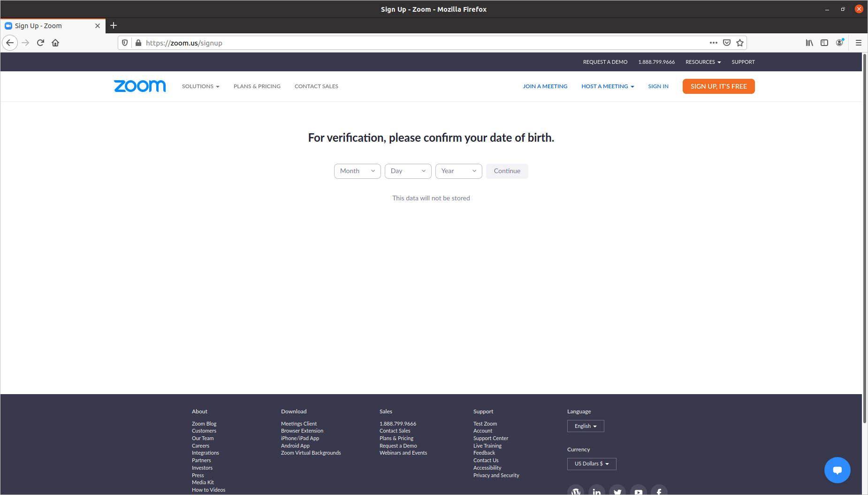Open Zoom Blog footer link
Image resolution: width=868 pixels, height=495 pixels.
point(204,424)
